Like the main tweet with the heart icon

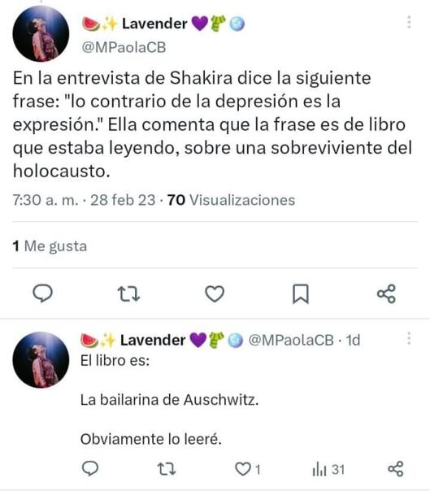point(215,293)
